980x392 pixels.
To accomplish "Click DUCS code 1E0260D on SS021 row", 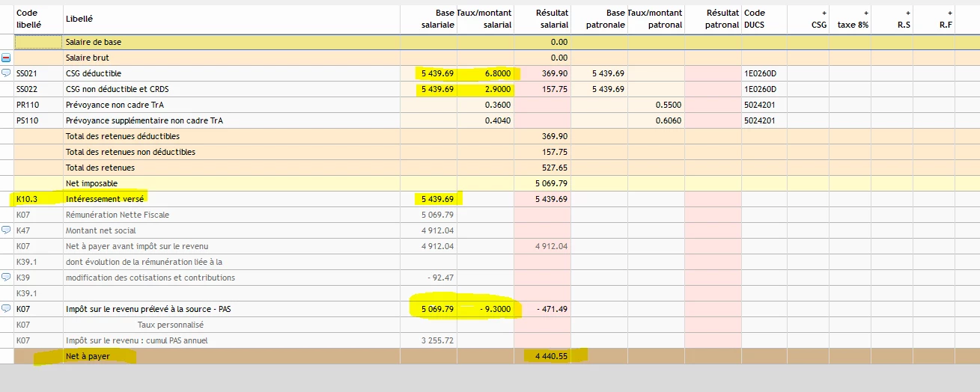I will coord(760,73).
